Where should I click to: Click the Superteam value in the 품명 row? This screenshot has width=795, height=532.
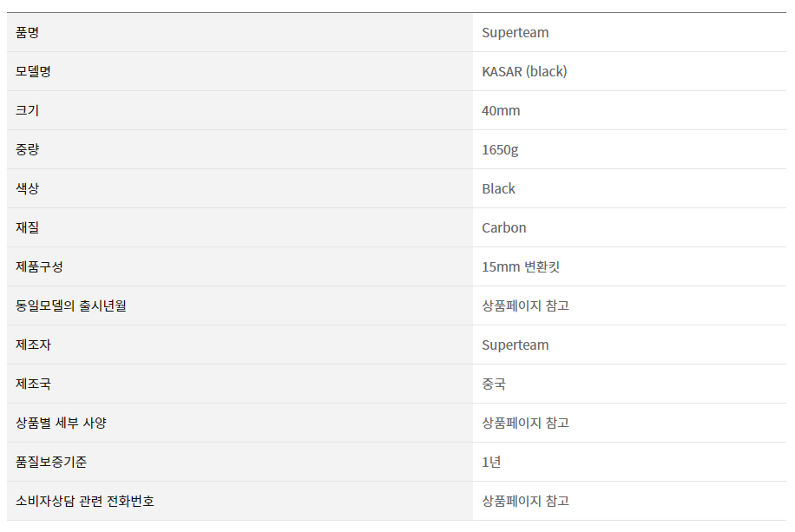[x=516, y=32]
